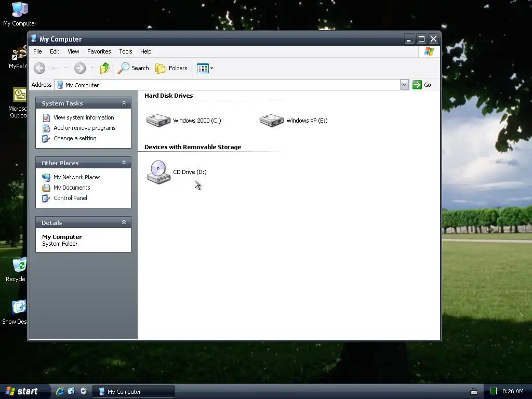Viewport: 532px width, 399px height.
Task: Open the Forward history dropdown arrow
Action: 92,68
